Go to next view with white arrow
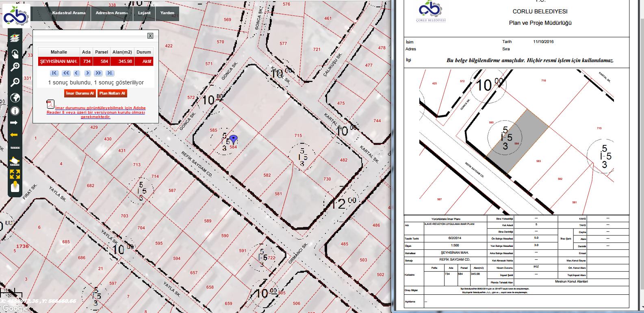The height and width of the screenshot is (313, 644). coord(14,123)
